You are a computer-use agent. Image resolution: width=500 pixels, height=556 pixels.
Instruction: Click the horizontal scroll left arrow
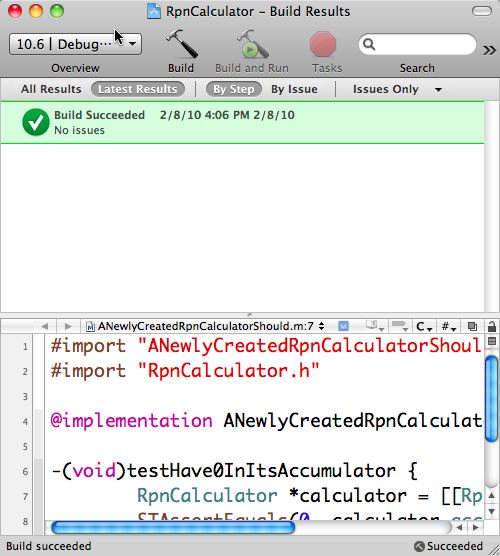[459, 528]
